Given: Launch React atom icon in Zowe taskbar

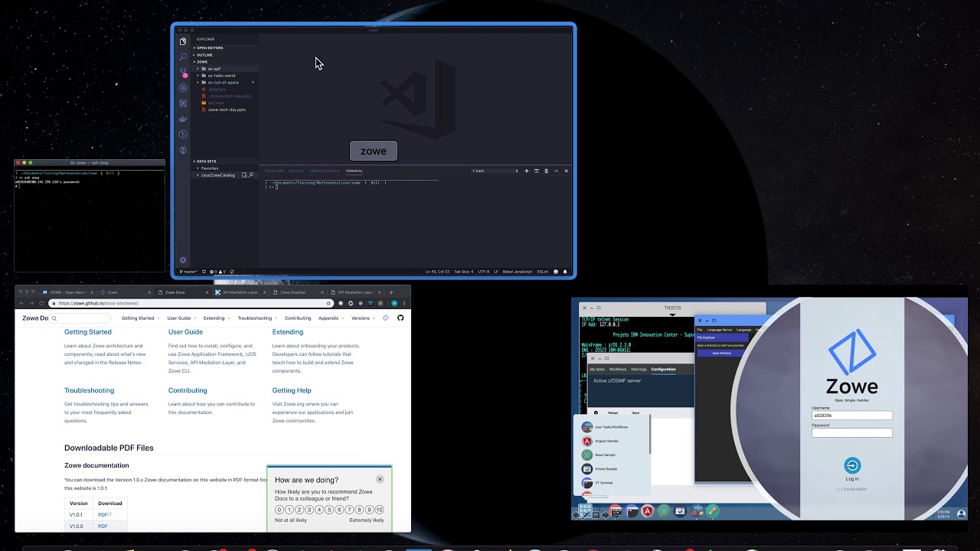Looking at the screenshot, I should (664, 511).
